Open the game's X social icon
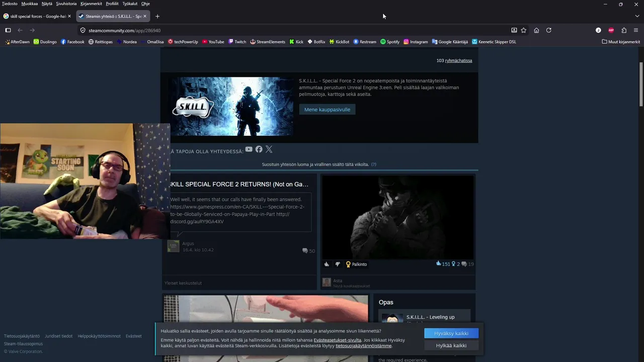Image resolution: width=644 pixels, height=362 pixels. (269, 149)
